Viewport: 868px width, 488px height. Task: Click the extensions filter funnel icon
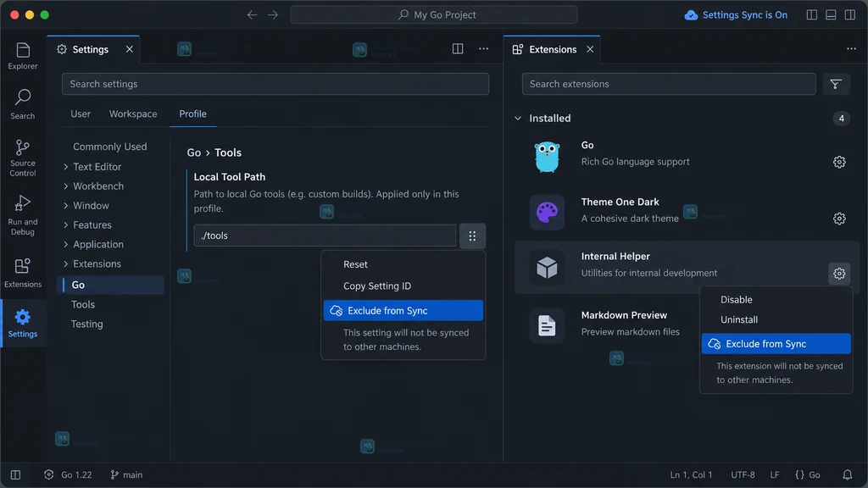(x=835, y=84)
